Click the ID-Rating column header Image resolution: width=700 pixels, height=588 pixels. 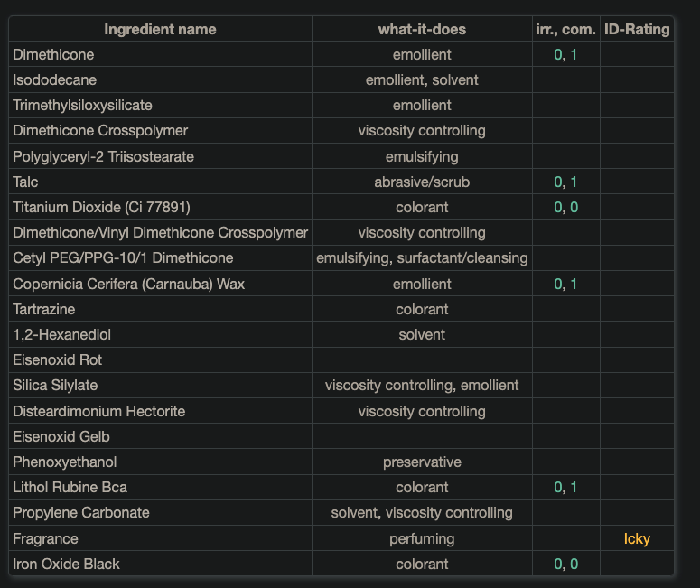click(637, 29)
